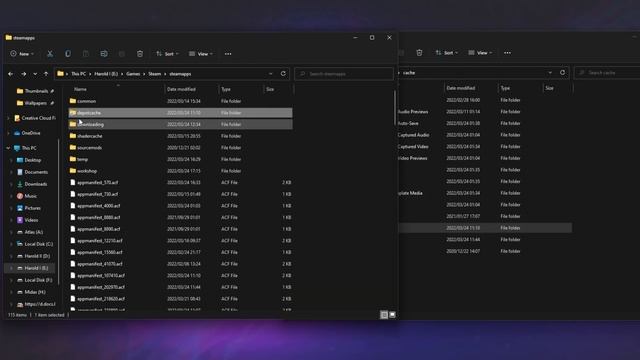Viewport: 640px width, 360px height.
Task: Expand the Creative Cloud Files tree node
Action: click(x=8, y=118)
